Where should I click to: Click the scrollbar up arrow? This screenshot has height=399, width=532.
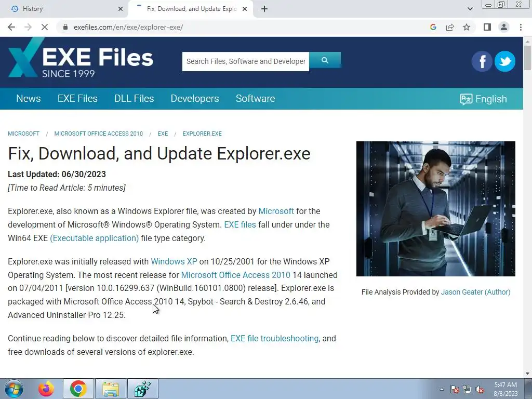pos(528,42)
